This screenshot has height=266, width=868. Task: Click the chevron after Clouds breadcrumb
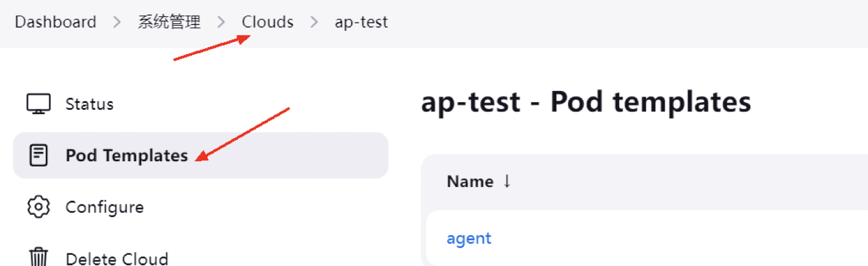coord(314,23)
